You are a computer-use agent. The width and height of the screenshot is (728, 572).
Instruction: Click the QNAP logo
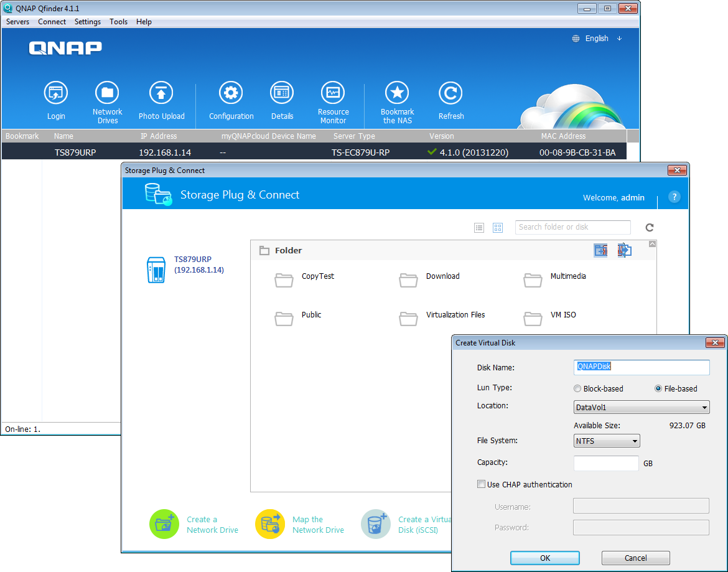(65, 48)
